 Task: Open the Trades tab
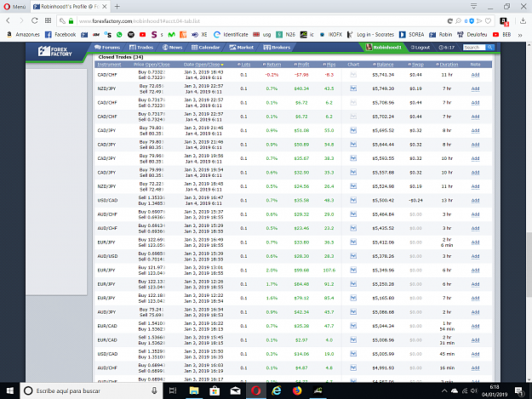click(x=141, y=48)
